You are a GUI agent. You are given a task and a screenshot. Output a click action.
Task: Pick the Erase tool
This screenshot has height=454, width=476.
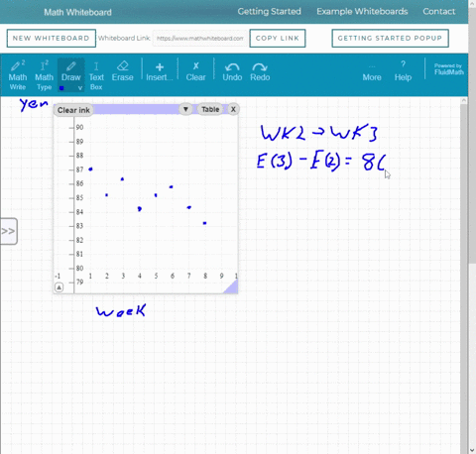[x=122, y=71]
